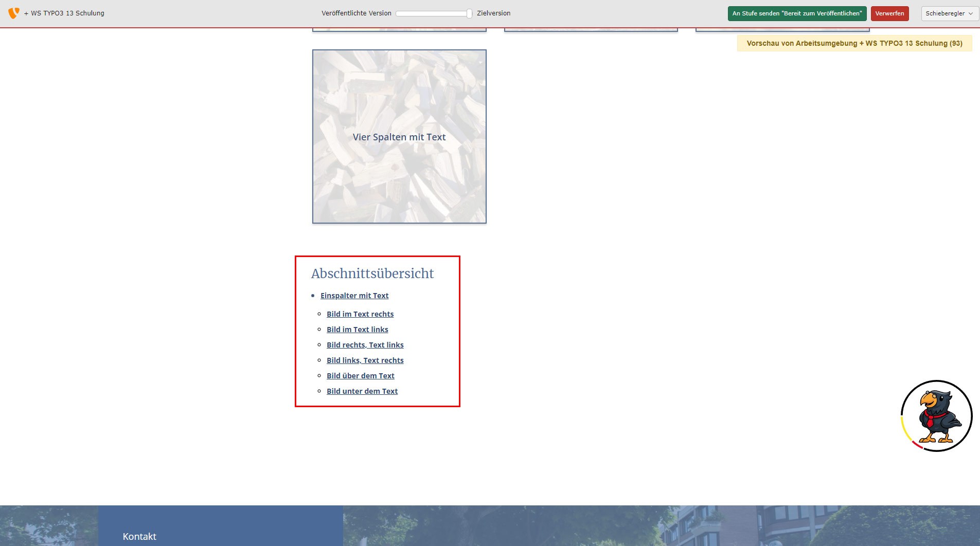Image resolution: width=980 pixels, height=546 pixels.
Task: Click the "WS TYPO3 13 Schulung" workspace title
Action: click(67, 13)
